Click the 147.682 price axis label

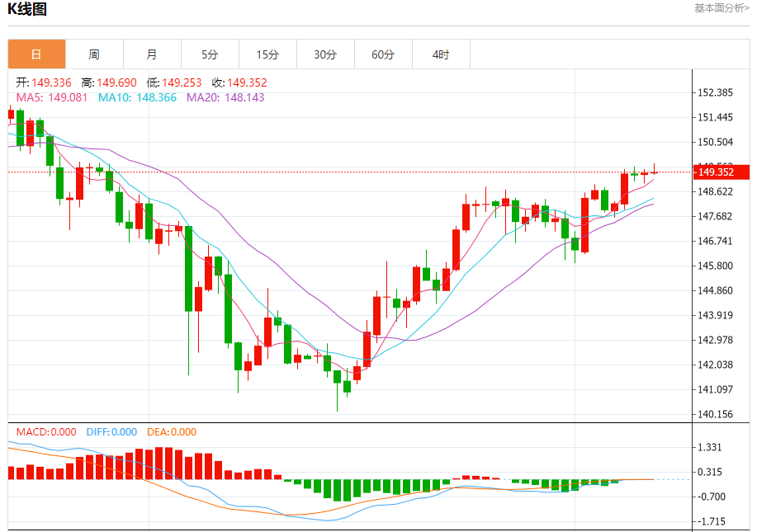coord(716,216)
